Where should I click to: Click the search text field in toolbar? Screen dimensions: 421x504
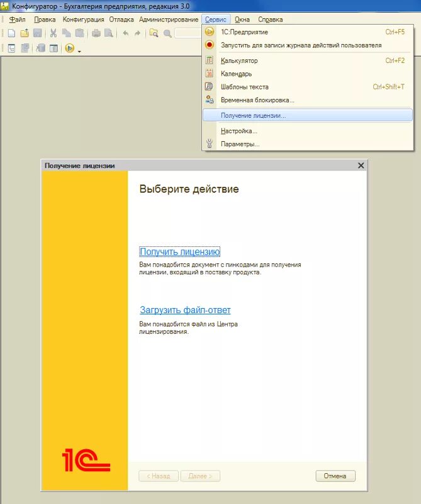click(x=188, y=33)
